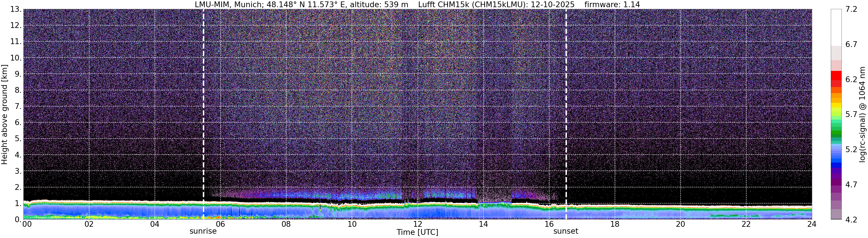Click the x-axis tick label 06
The width and height of the screenshot is (868, 238).
220,224
